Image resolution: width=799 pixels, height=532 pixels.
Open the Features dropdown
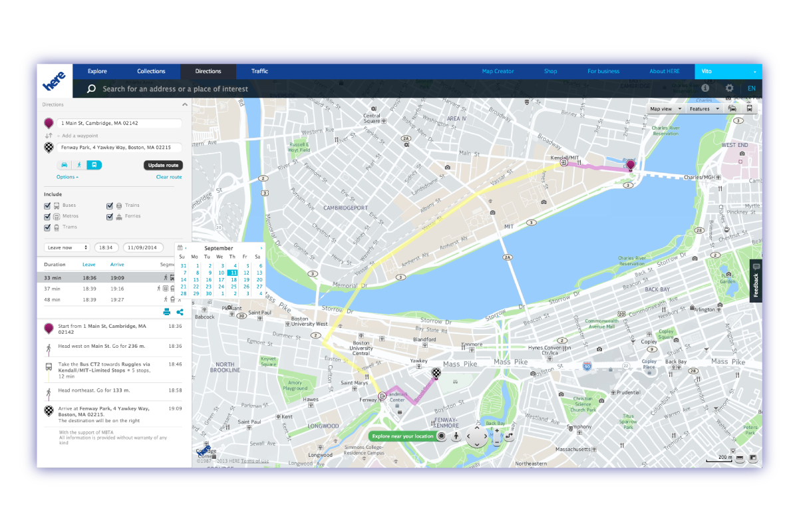point(704,108)
